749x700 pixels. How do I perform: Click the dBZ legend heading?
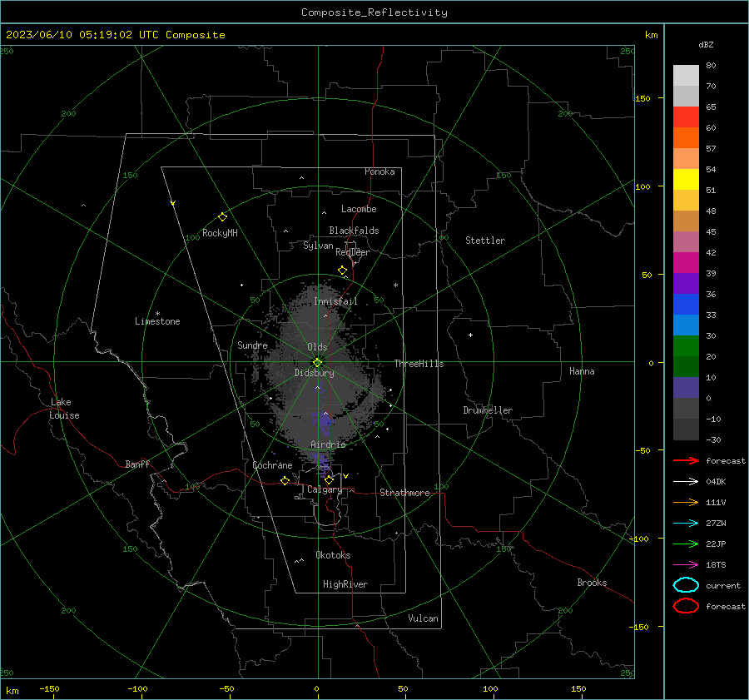click(x=706, y=44)
